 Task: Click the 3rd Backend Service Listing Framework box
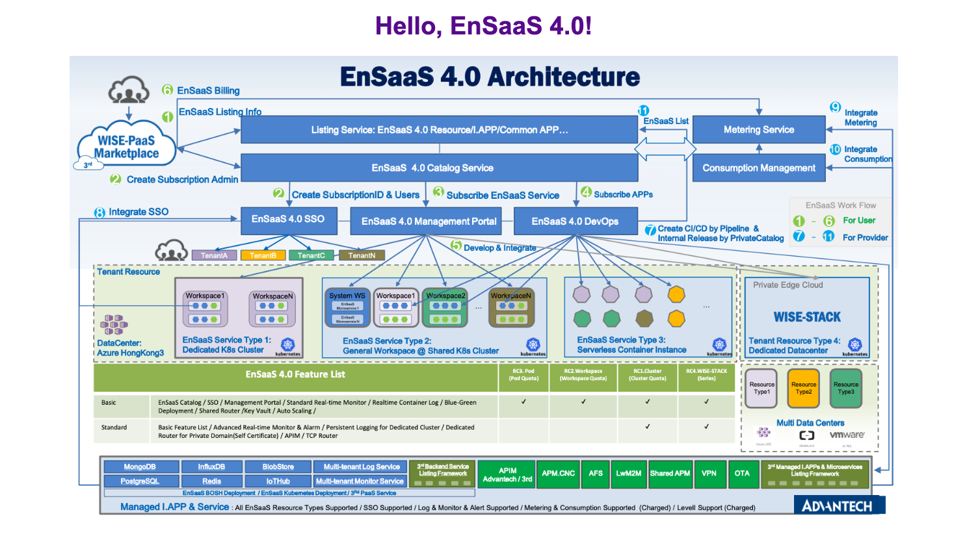tap(443, 474)
